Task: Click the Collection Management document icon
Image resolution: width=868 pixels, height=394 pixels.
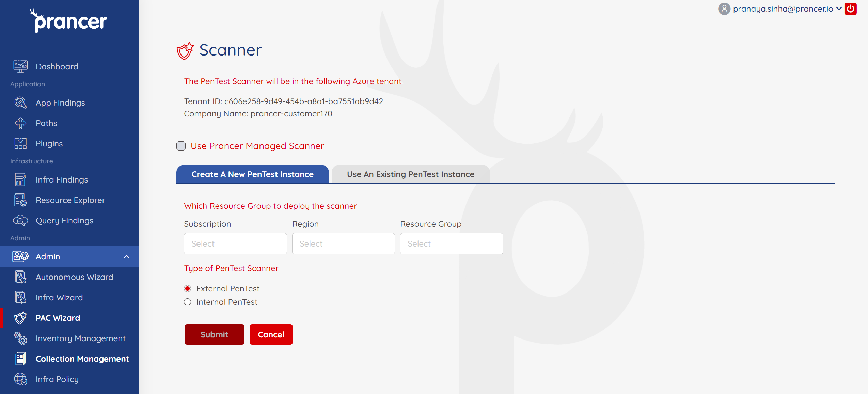Action: click(20, 359)
